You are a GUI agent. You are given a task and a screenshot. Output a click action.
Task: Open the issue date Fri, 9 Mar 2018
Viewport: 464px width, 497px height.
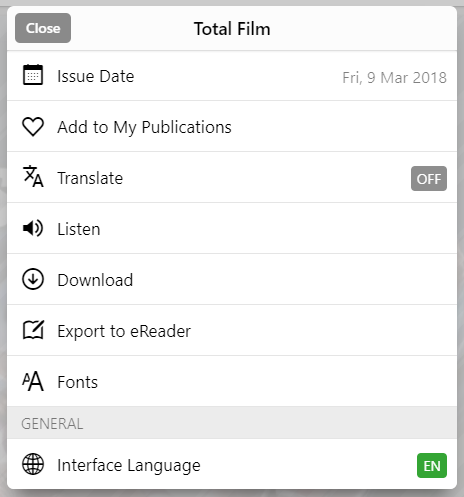coord(394,78)
